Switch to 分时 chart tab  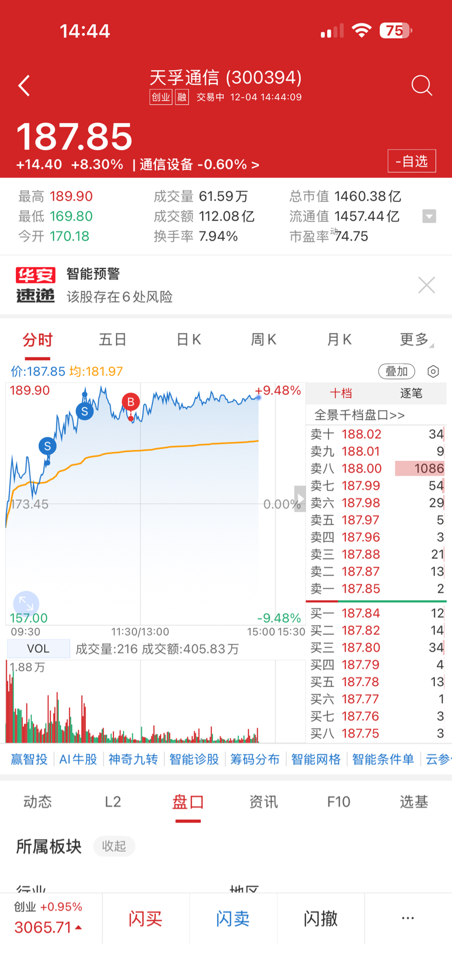point(38,340)
